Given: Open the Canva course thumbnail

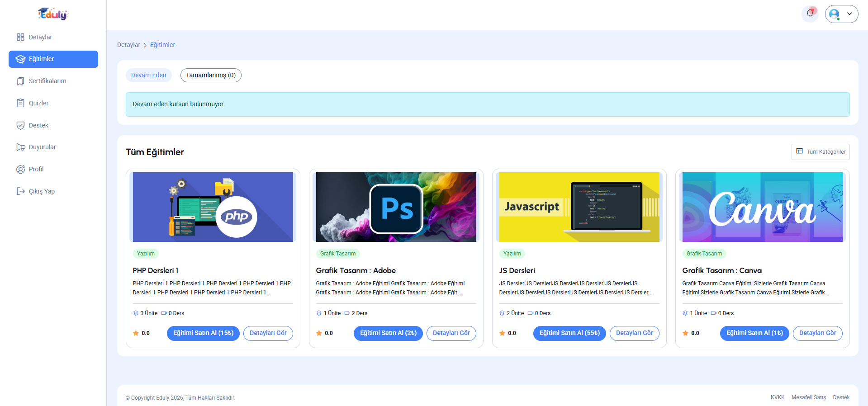Looking at the screenshot, I should tap(763, 207).
